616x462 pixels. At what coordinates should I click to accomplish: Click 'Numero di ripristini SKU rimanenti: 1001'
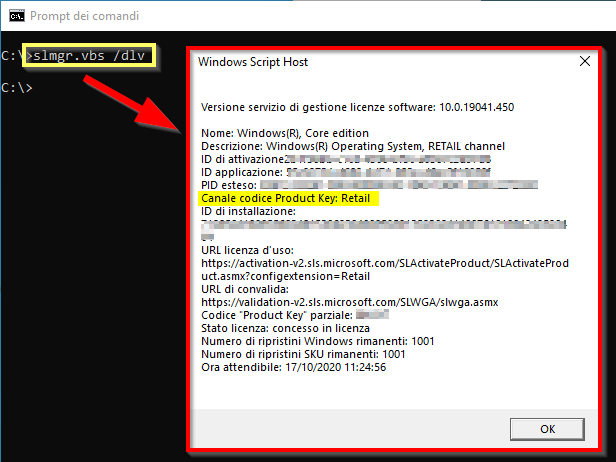[303, 354]
